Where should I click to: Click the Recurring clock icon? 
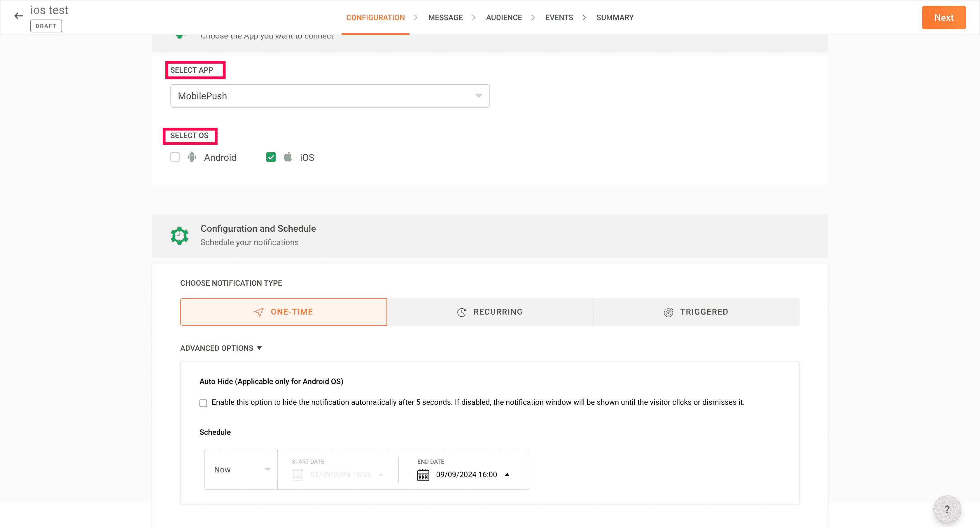pos(461,312)
